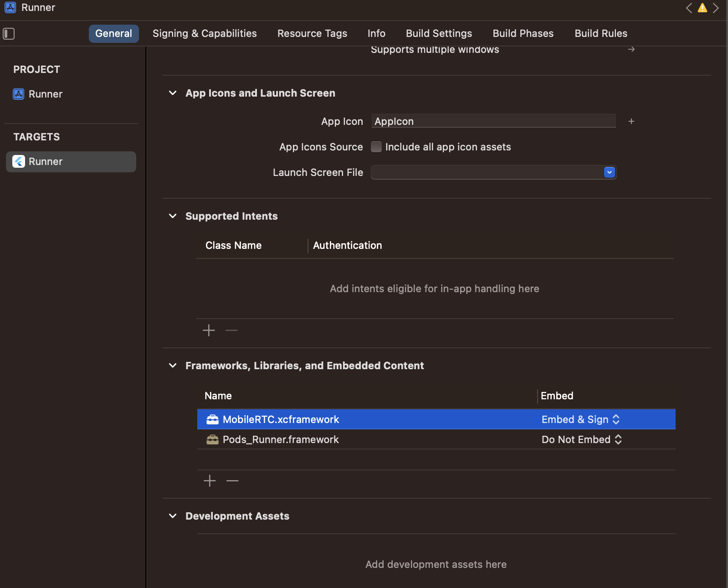Screen dimensions: 728x588
Task: Select the Pods_Runner.framework row
Action: (364, 439)
